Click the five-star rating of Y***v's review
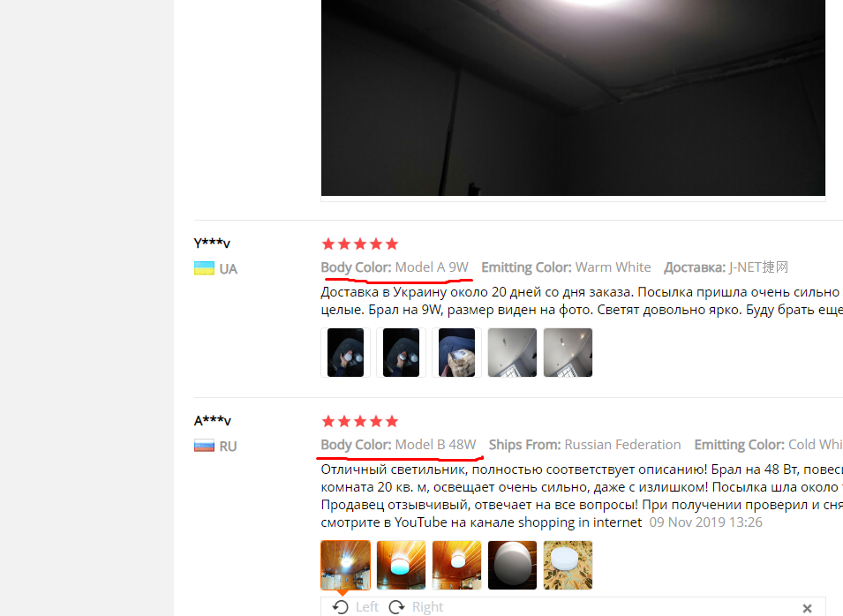 (x=359, y=244)
